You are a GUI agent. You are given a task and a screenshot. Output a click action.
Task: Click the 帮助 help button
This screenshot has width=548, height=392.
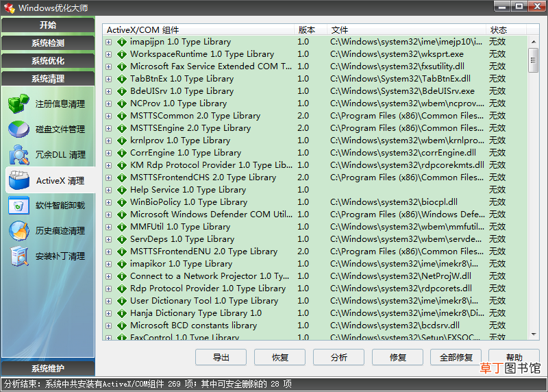pyautogui.click(x=514, y=357)
